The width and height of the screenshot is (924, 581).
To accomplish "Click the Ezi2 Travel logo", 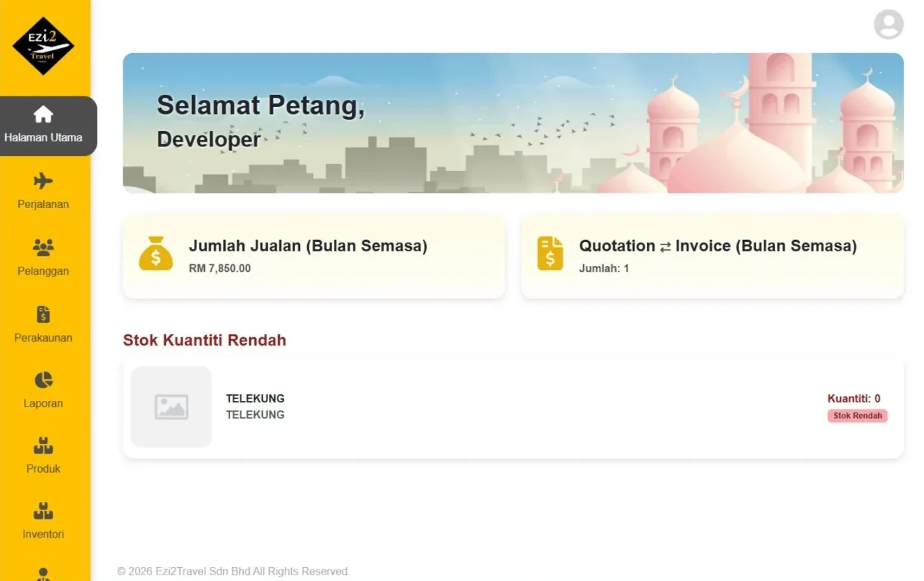I will tap(43, 46).
